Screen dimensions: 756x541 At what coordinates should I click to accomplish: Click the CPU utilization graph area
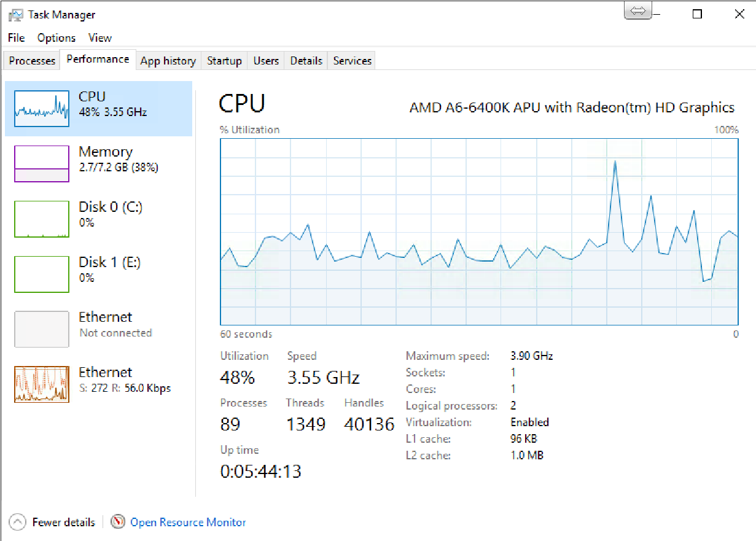(479, 232)
